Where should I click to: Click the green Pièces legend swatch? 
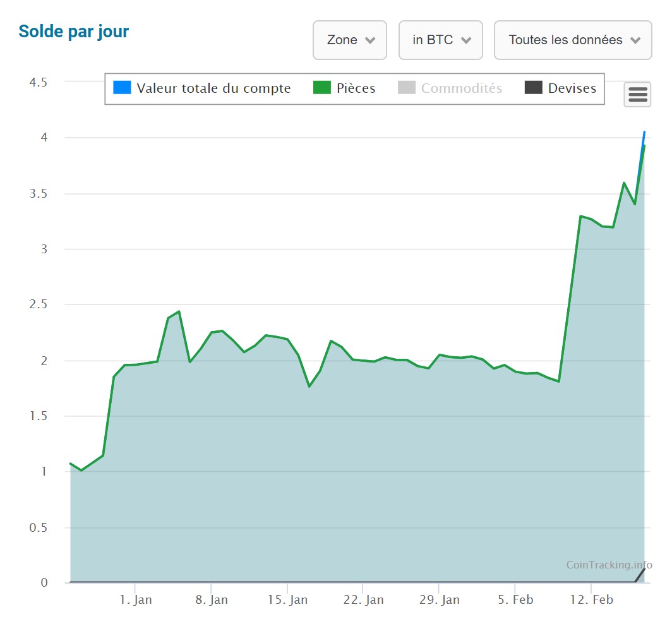pyautogui.click(x=322, y=88)
